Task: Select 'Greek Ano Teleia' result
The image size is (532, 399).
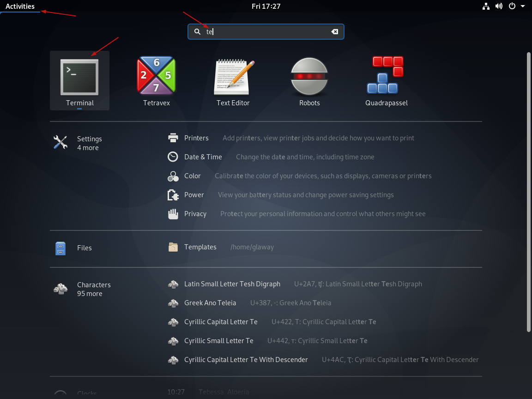Action: (249, 302)
